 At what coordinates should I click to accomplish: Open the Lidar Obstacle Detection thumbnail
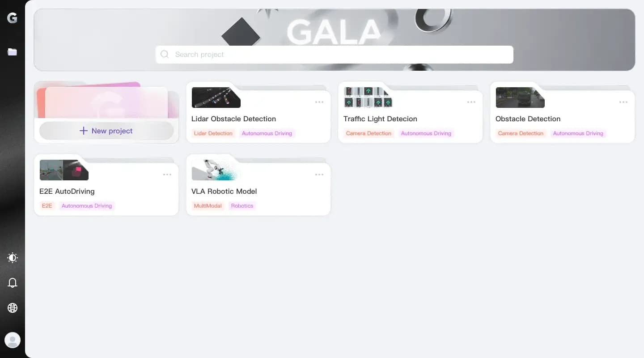[216, 98]
